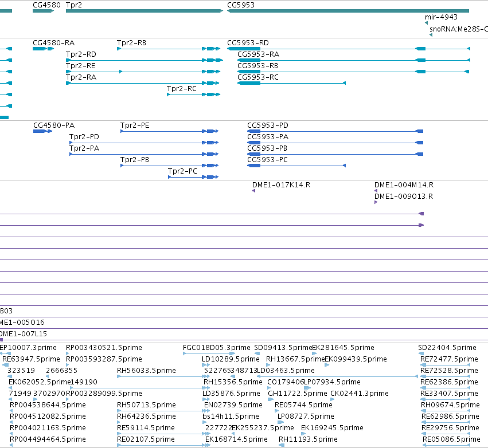Click the EST label RE72477.5prime
Screen dimensions: 488x448
click(449, 359)
